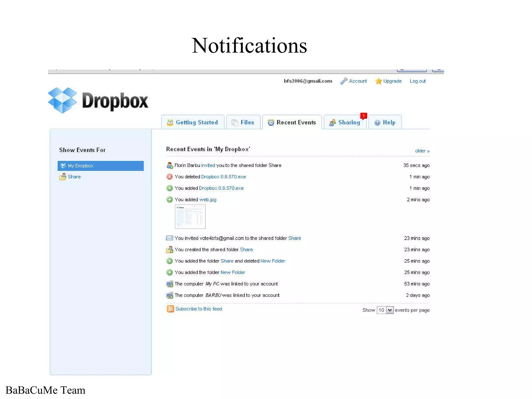This screenshot has height=399, width=532.
Task: Click the 'invited' link in Florin Barbu event
Action: pyautogui.click(x=208, y=165)
